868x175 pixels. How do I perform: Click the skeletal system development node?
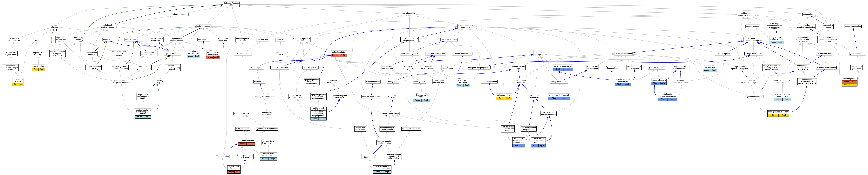pos(710,68)
